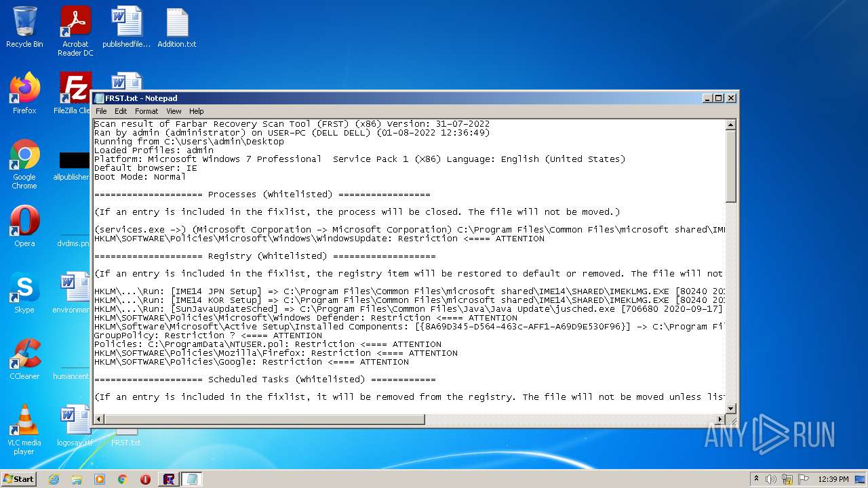Viewport: 868px width, 488px height.
Task: Open Windows Media Player from the taskbar
Action: [100, 479]
